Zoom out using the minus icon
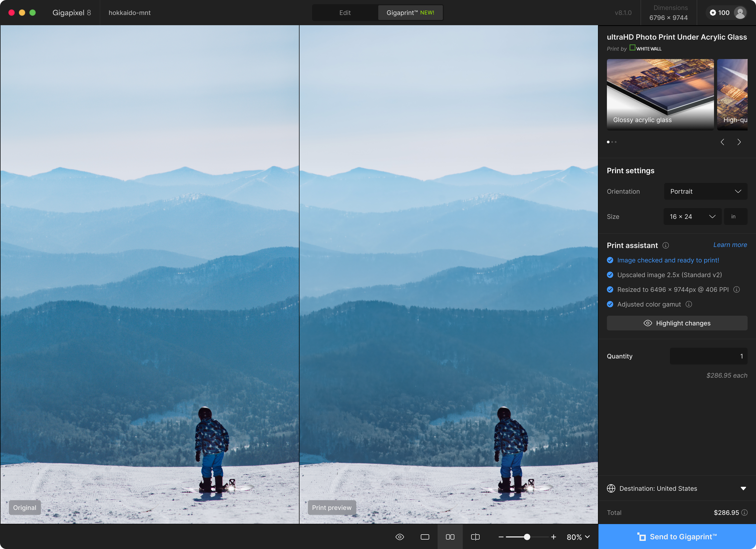Viewport: 756px width, 549px height. coord(501,537)
